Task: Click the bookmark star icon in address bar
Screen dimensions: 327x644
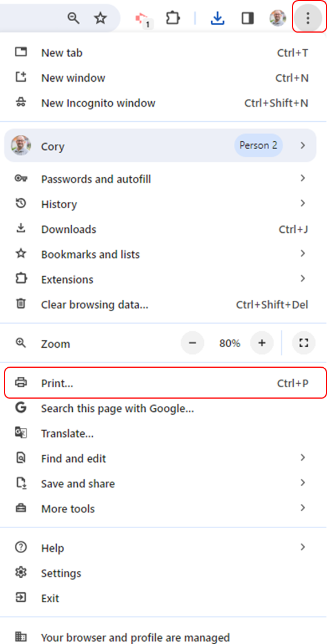Action: point(100,18)
